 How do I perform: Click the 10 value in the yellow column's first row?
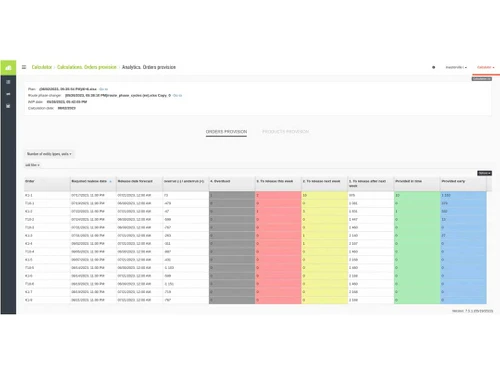click(305, 195)
